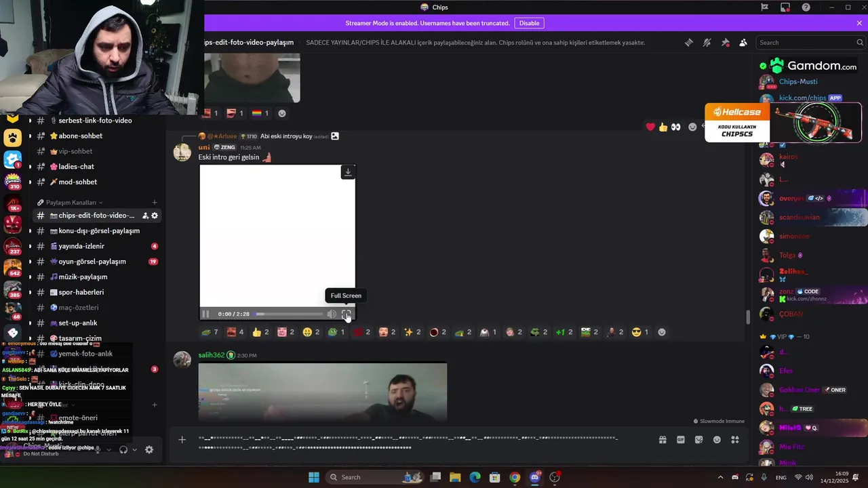Mute the embedded video volume

pyautogui.click(x=332, y=314)
